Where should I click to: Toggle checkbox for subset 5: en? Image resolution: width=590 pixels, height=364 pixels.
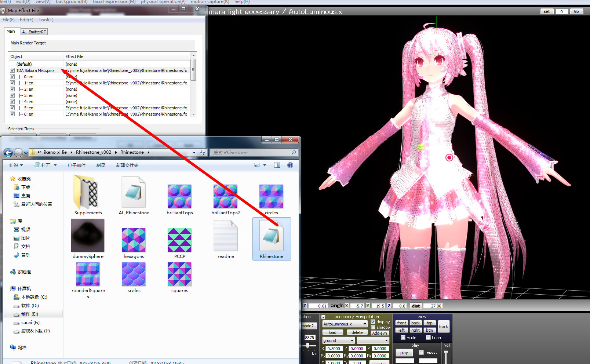(x=12, y=108)
